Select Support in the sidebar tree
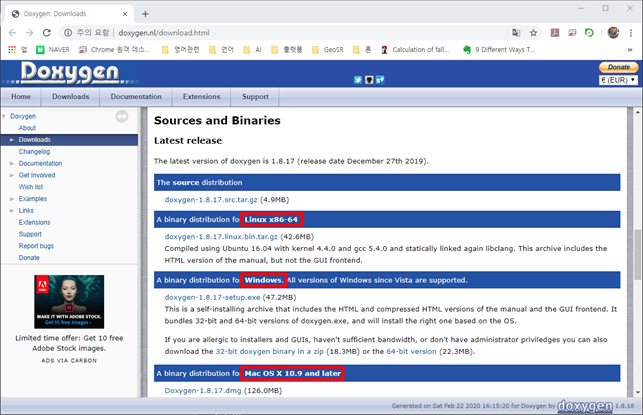The height and width of the screenshot is (415, 643). point(30,234)
